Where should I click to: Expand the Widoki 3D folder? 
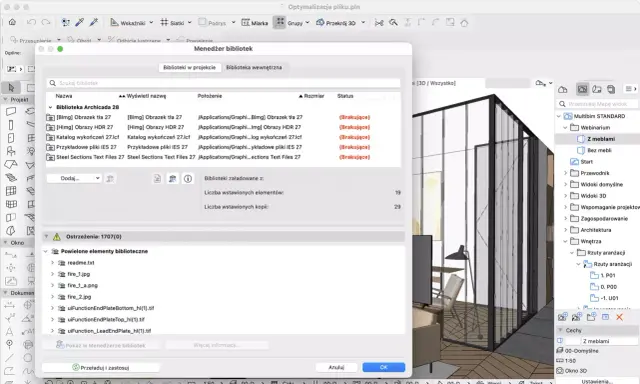[x=565, y=196]
